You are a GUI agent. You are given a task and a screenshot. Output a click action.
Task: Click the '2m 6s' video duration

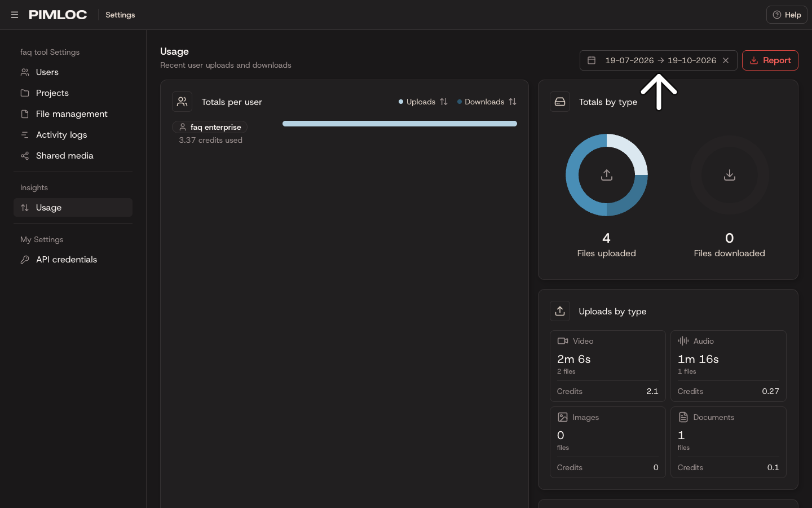574,359
